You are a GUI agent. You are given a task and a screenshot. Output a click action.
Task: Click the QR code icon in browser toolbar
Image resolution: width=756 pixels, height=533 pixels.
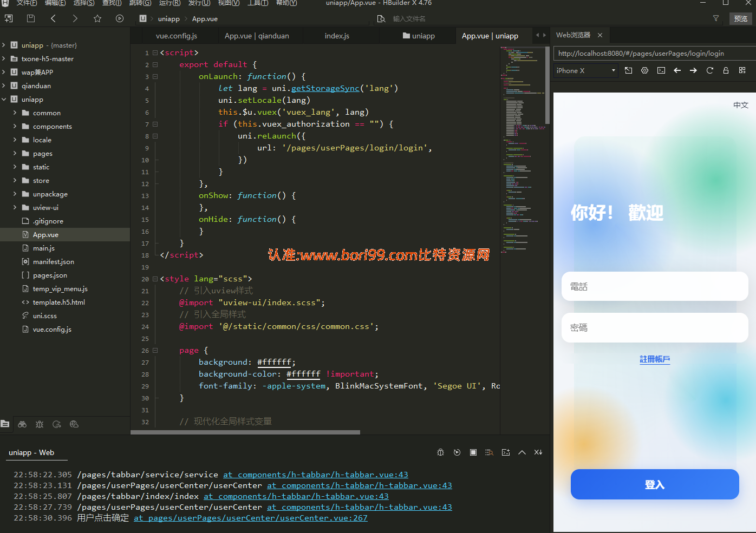742,70
